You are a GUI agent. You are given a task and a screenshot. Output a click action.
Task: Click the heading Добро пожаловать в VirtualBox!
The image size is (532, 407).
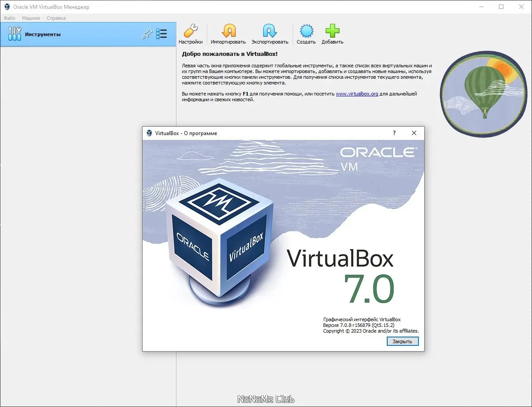230,54
